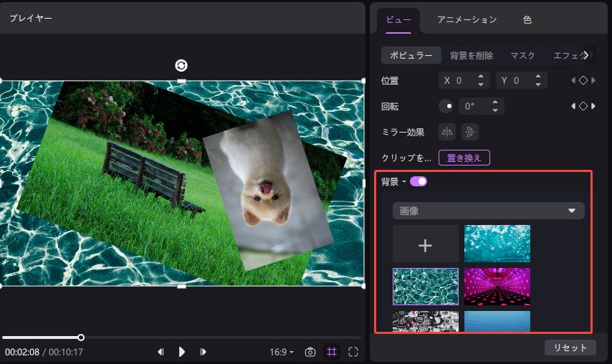Toggle the grid guide icon
The width and height of the screenshot is (612, 364).
click(332, 352)
